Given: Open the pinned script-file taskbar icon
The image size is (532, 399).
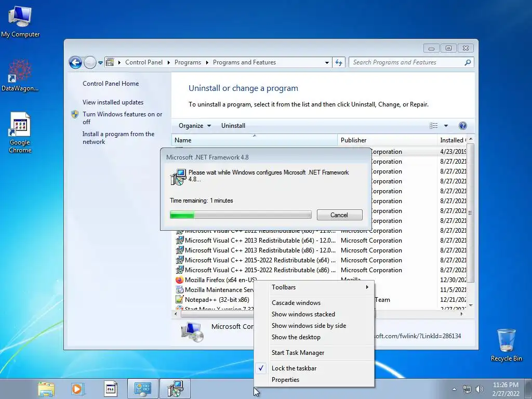Looking at the screenshot, I should point(110,389).
